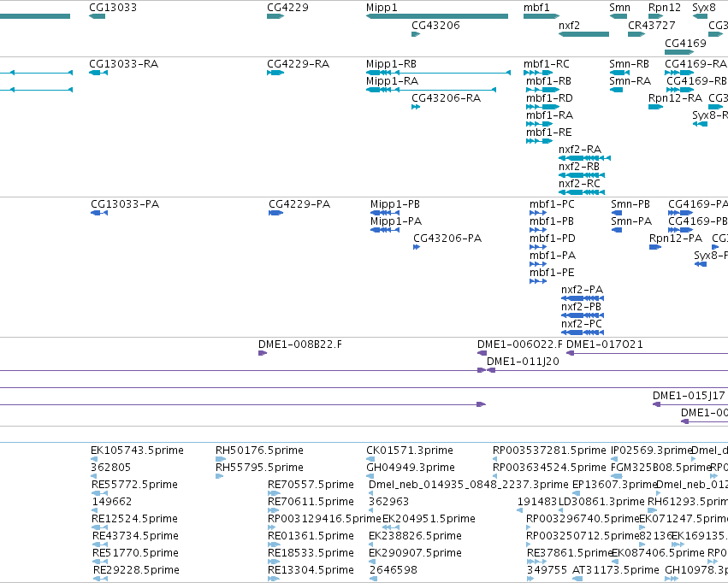The height and width of the screenshot is (583, 728).
Task: Click protein Rpn12-PA glyph
Action: pos(655,247)
